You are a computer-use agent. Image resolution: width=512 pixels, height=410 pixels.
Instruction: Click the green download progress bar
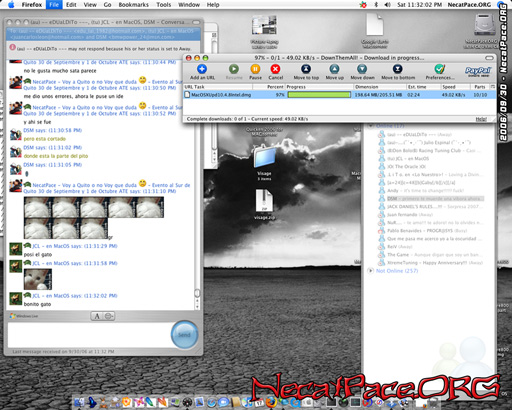319,95
